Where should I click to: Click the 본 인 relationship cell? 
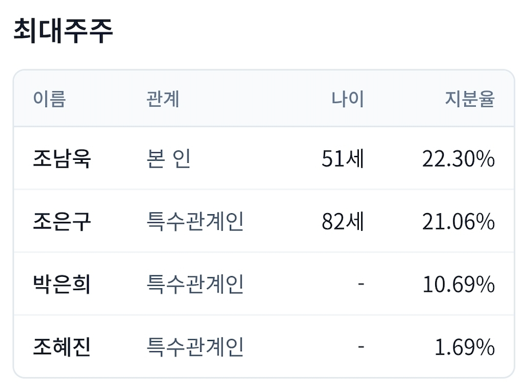point(169,158)
